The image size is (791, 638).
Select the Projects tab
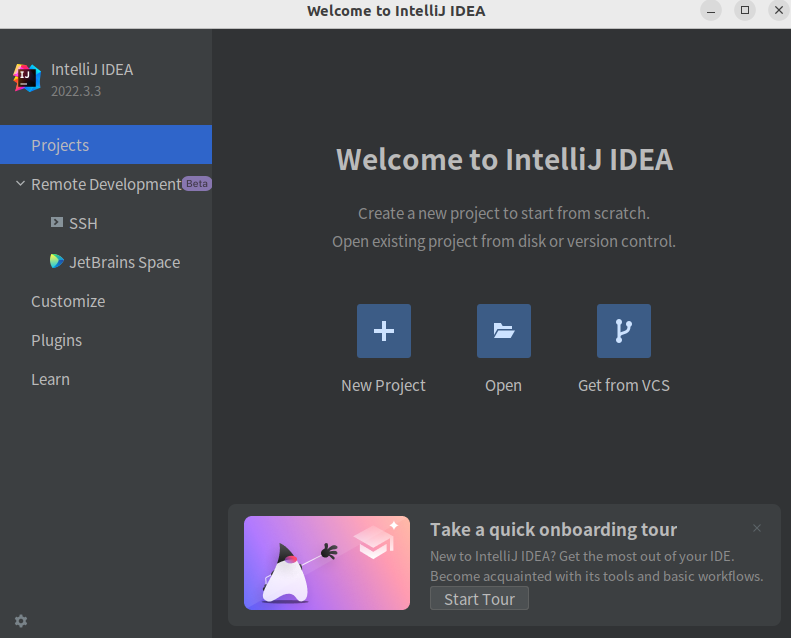coord(106,145)
